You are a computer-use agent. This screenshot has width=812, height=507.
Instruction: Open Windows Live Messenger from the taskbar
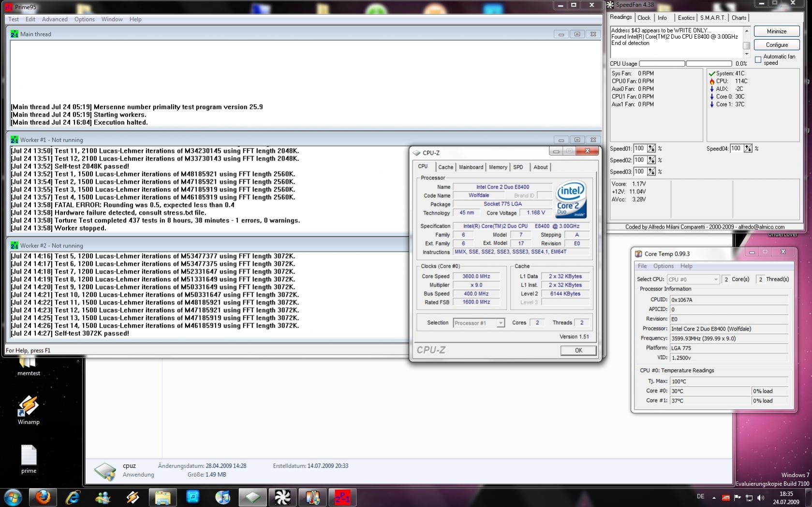103,497
